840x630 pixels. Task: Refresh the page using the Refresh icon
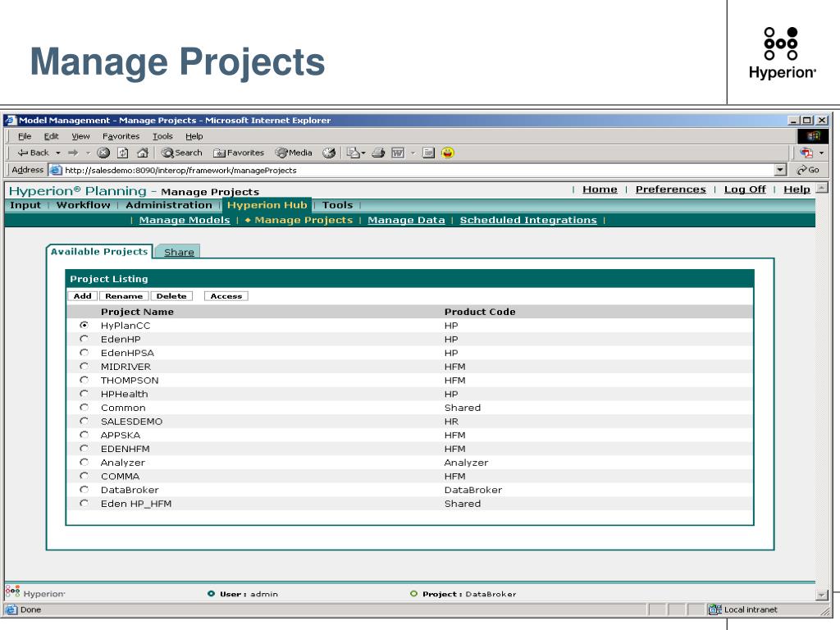pyautogui.click(x=123, y=153)
